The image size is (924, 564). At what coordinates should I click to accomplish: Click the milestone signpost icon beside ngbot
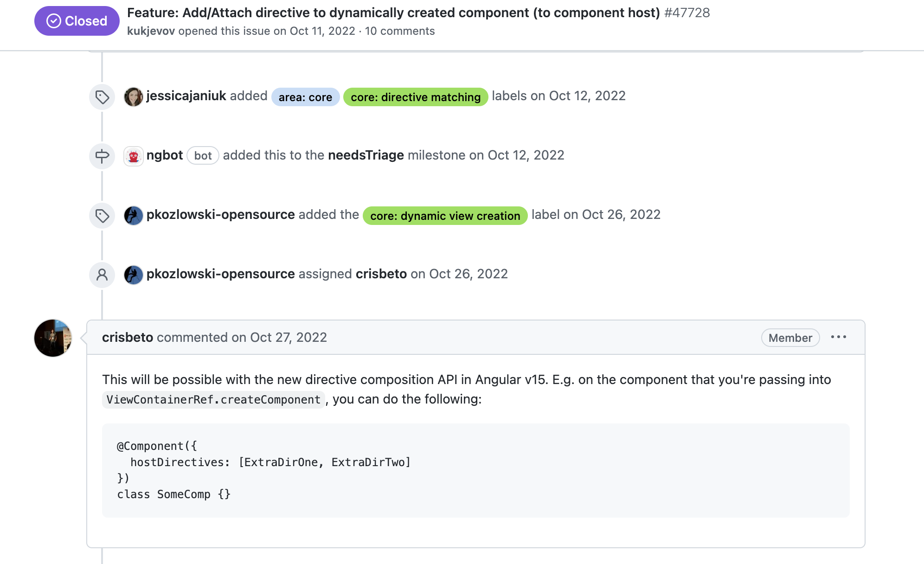pyautogui.click(x=102, y=156)
